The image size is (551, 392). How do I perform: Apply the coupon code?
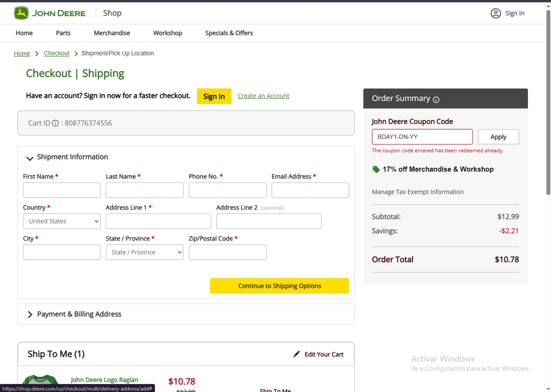[498, 137]
